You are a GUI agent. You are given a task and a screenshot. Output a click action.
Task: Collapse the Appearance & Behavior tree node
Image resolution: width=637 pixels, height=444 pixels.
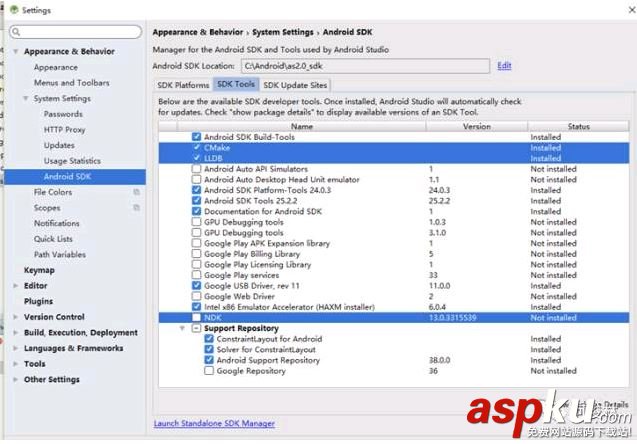click(16, 52)
